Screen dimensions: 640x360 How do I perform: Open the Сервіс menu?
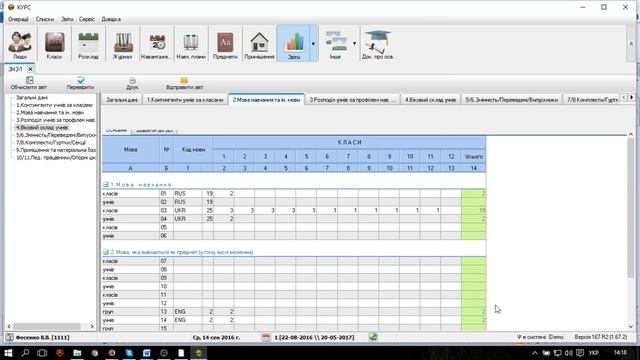(x=87, y=19)
